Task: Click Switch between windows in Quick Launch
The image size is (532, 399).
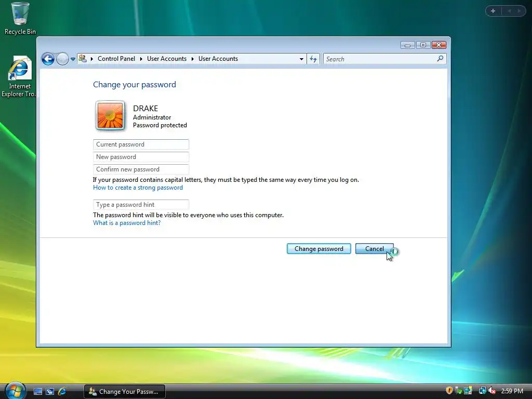Action: point(50,392)
